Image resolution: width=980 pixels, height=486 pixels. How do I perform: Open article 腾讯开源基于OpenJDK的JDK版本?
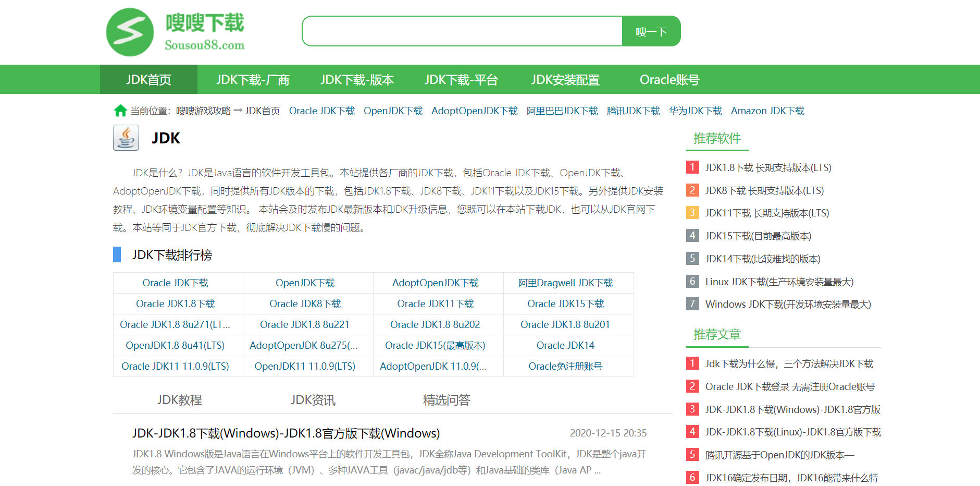tap(779, 455)
